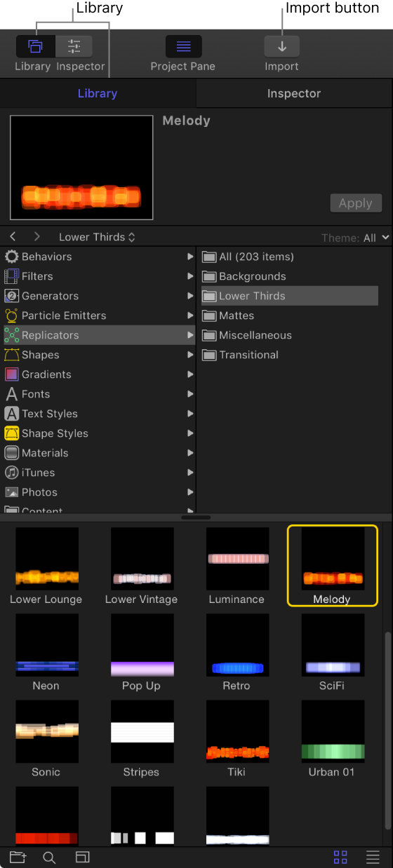Toggle the Project Pane button

coord(183,46)
